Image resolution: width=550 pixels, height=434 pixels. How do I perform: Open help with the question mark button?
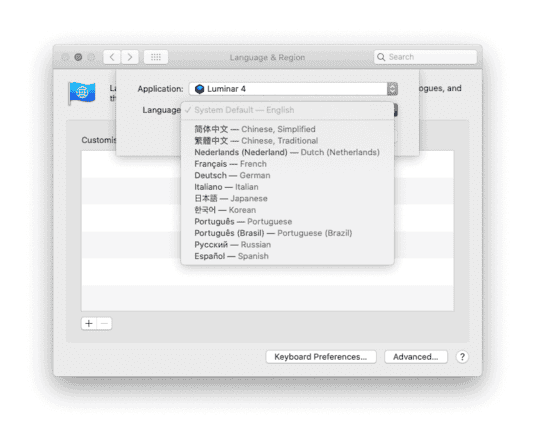tap(462, 357)
